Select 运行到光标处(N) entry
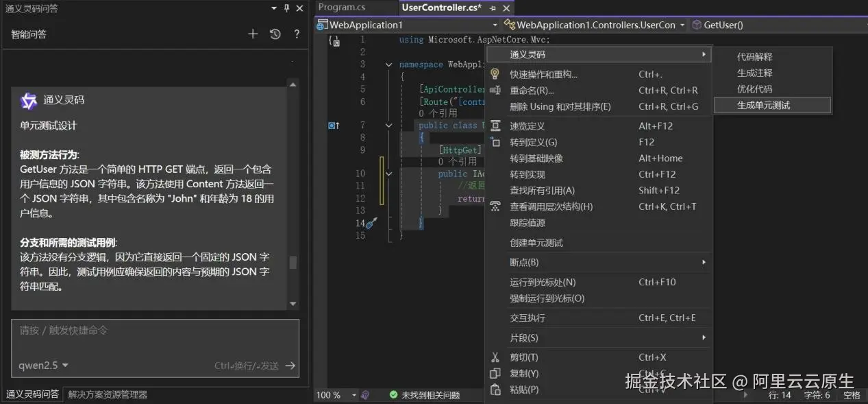This screenshot has width=868, height=404. pyautogui.click(x=599, y=282)
